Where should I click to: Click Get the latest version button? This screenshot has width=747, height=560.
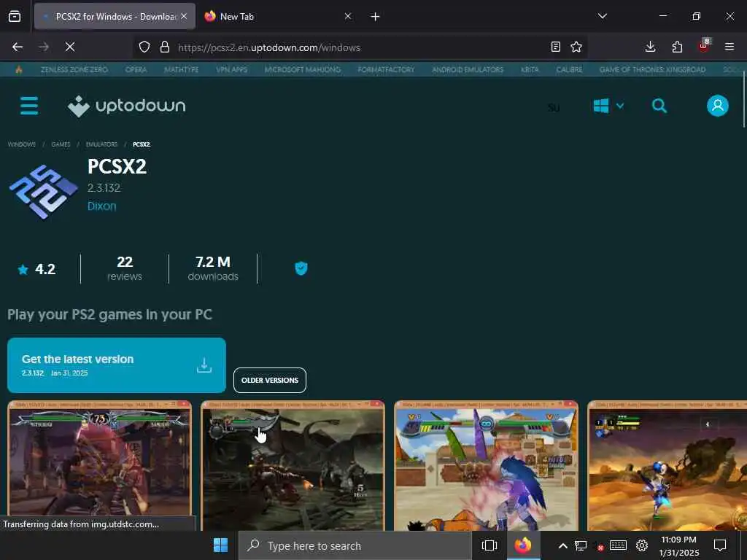coord(116,365)
